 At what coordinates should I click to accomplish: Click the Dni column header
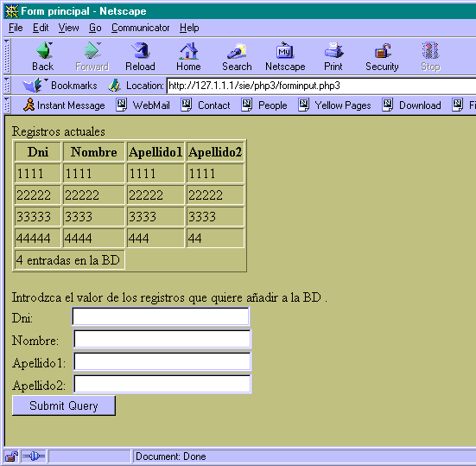[x=38, y=151]
